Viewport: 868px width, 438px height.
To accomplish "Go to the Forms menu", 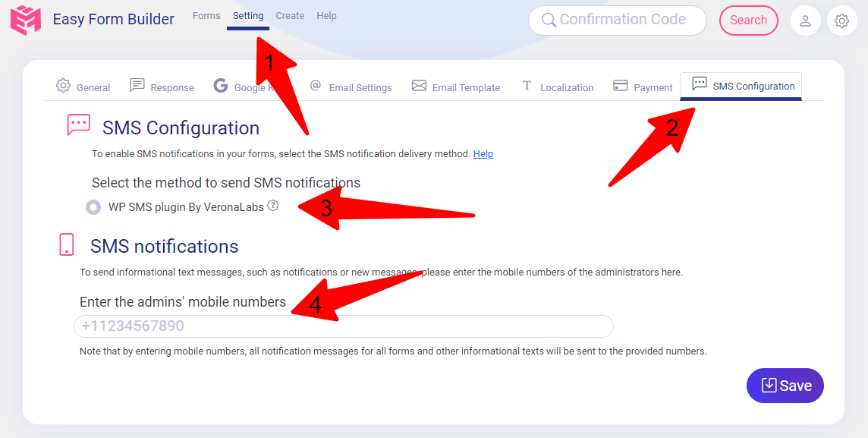I will 206,15.
